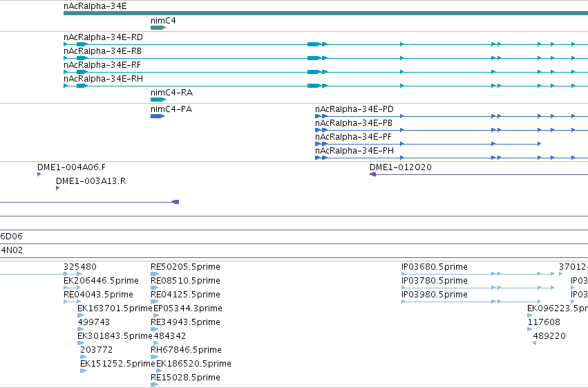The height and width of the screenshot is (388, 588).
Task: Select the nAcRalpha-34E-RH transcript label
Action: (103, 79)
